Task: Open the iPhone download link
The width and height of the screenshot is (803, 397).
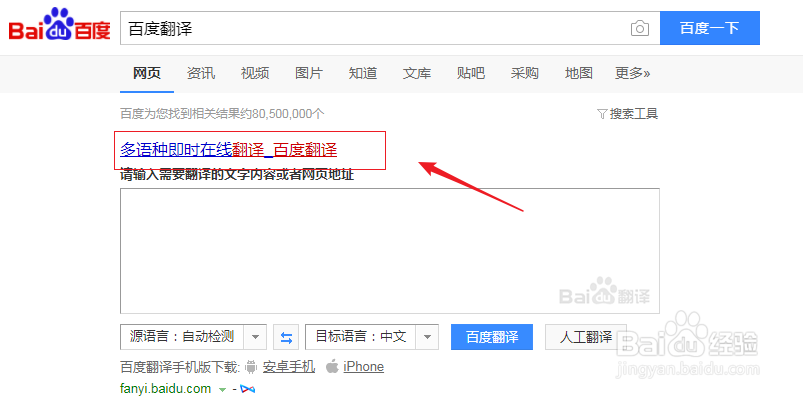Action: coord(364,367)
